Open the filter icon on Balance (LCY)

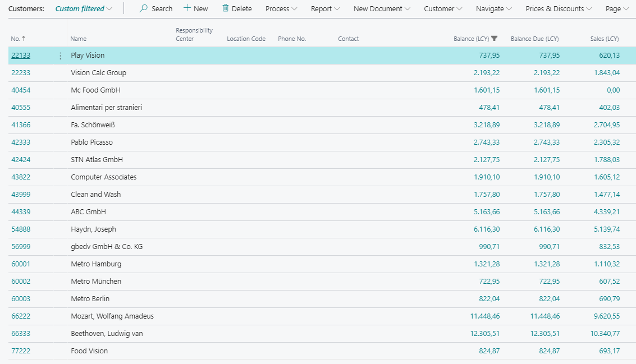(495, 38)
